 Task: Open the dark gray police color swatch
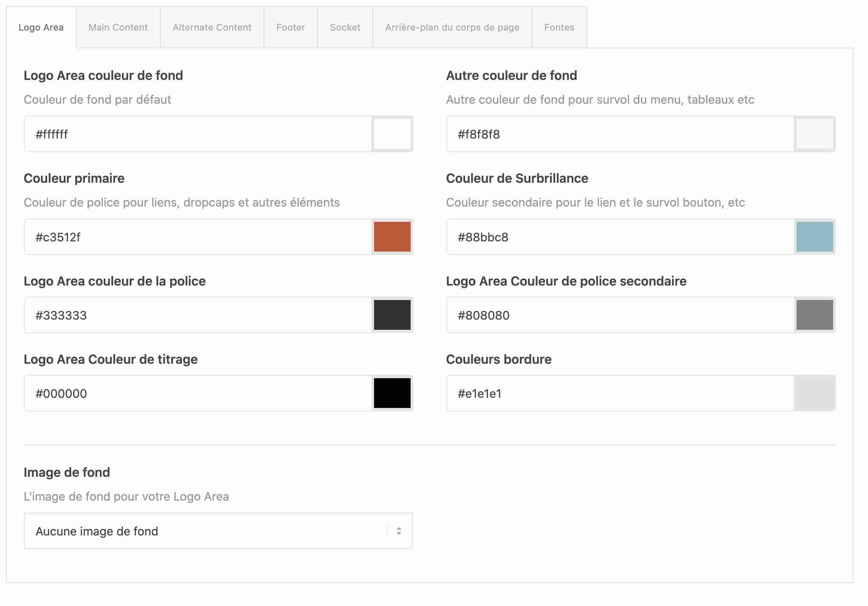point(392,315)
